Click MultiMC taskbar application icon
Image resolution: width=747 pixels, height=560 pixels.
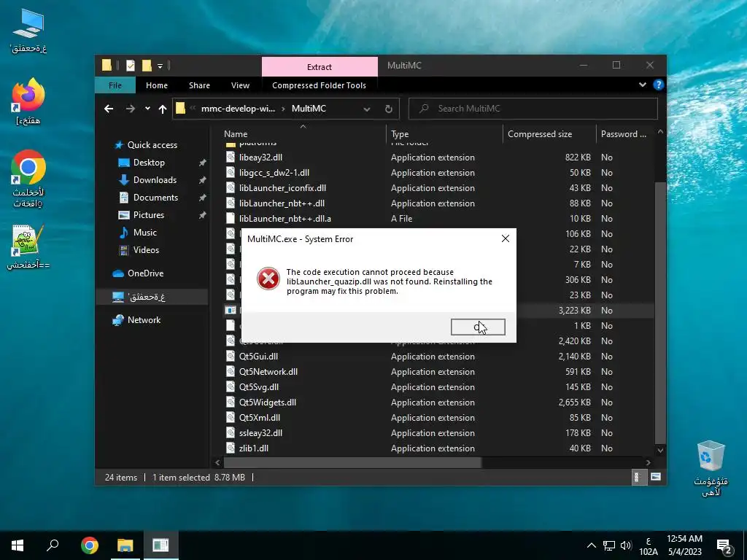161,545
